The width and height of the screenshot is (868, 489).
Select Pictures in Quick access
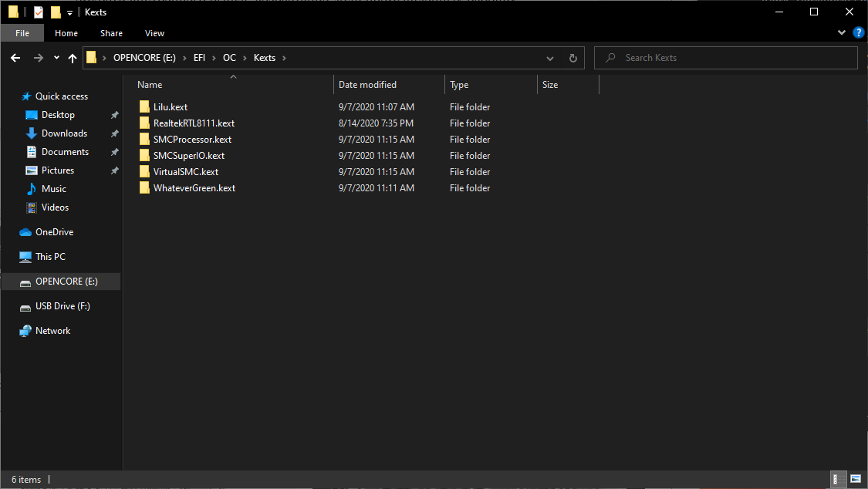(x=58, y=170)
